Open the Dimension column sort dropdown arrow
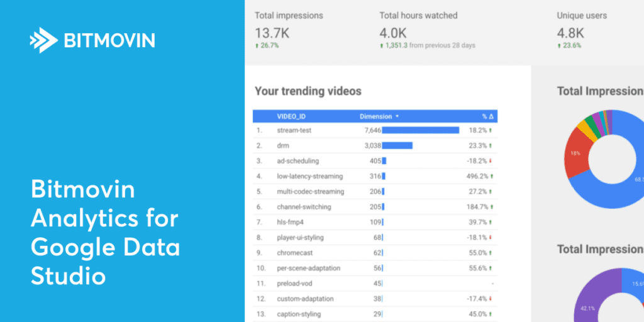 pos(397,116)
